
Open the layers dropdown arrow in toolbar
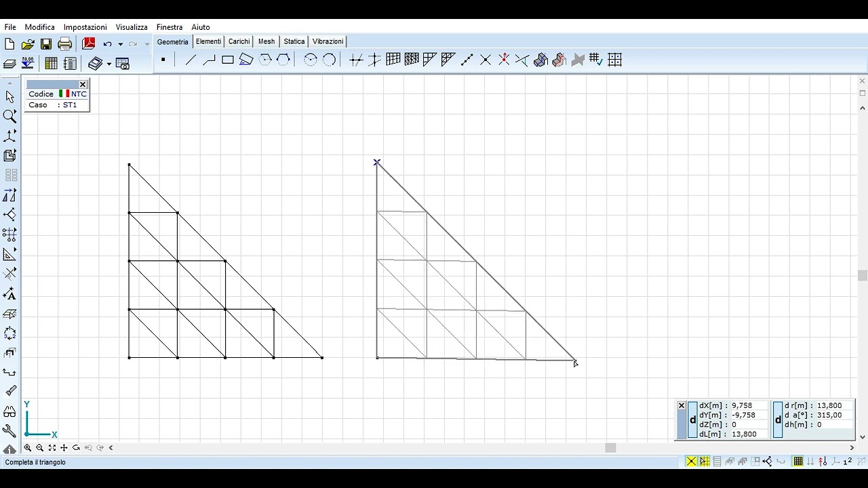[108, 64]
